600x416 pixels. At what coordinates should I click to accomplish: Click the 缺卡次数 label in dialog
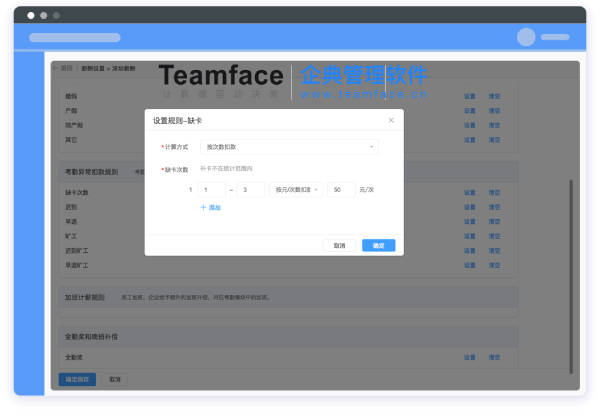click(x=176, y=170)
